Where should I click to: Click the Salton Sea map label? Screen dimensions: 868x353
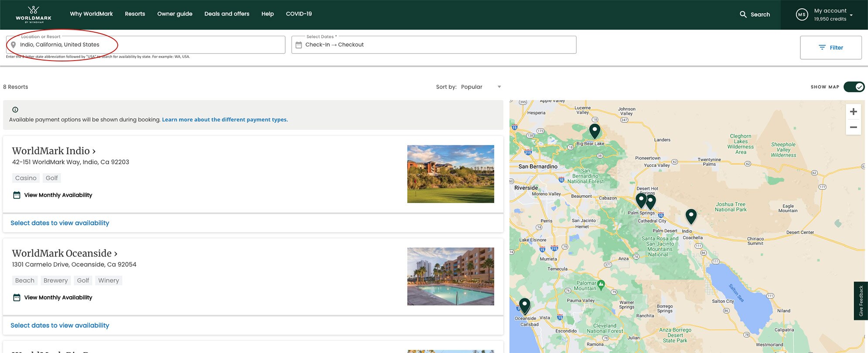[x=736, y=293]
